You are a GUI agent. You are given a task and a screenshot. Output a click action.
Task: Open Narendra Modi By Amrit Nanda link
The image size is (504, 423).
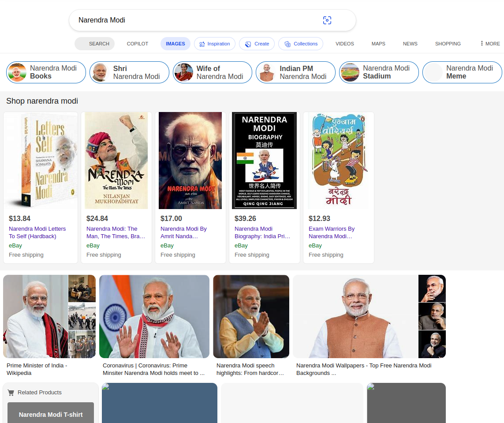pos(183,232)
